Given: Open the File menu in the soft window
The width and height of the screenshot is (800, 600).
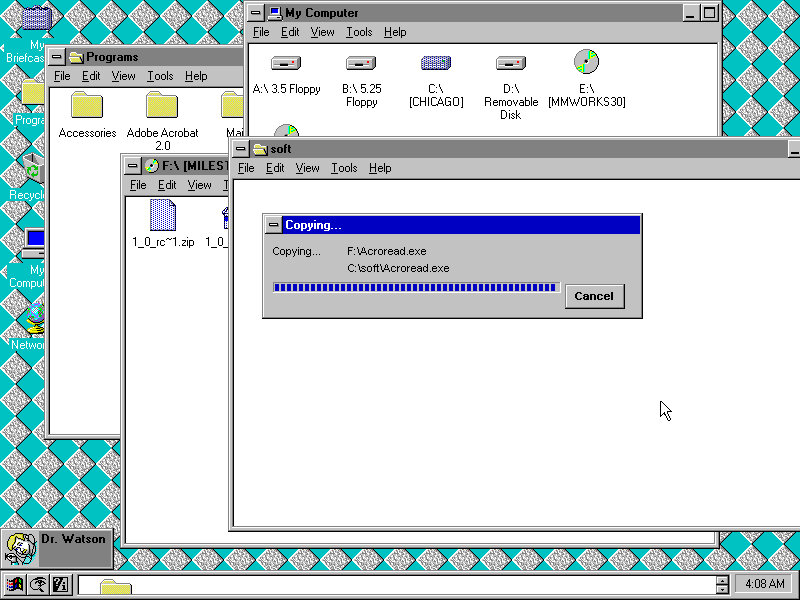Looking at the screenshot, I should pyautogui.click(x=246, y=168).
